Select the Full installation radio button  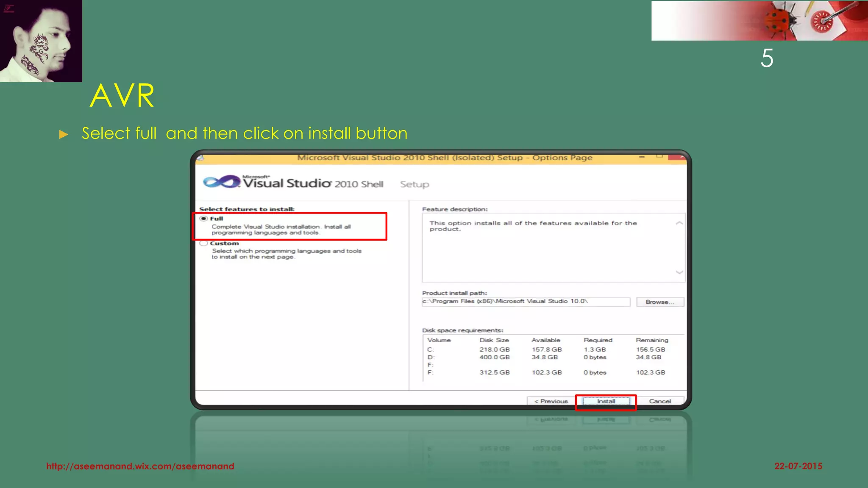point(204,219)
